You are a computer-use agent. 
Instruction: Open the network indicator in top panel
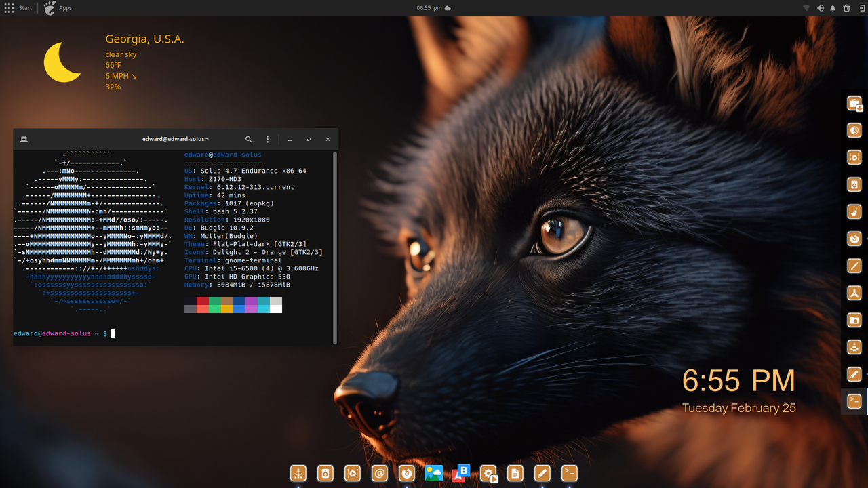tap(806, 8)
